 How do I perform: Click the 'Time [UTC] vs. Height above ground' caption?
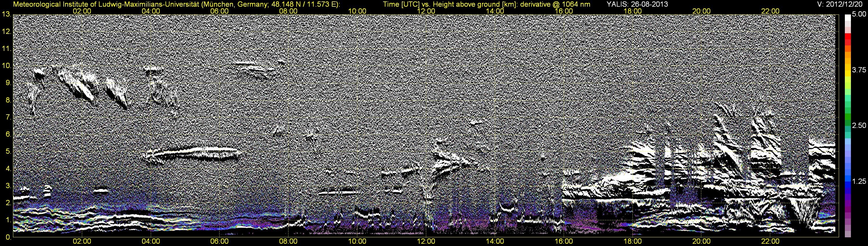point(487,4)
